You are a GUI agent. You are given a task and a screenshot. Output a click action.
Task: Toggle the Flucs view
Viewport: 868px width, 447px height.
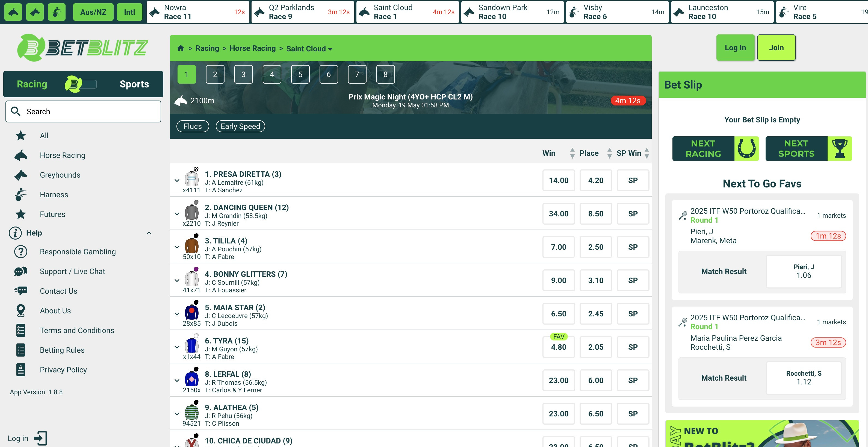[x=193, y=126]
